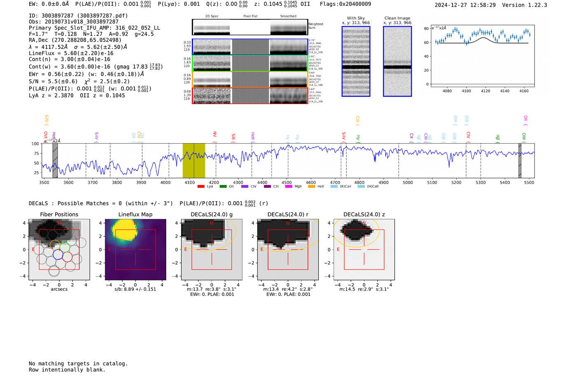
Task: Click the Primary Spec_Slot_IFU_AMP line
Action: pos(94,28)
